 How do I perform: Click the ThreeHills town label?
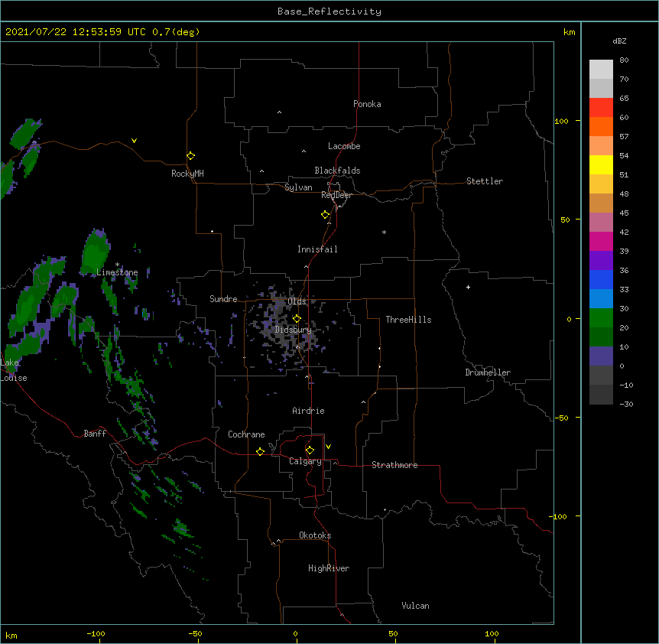[408, 320]
